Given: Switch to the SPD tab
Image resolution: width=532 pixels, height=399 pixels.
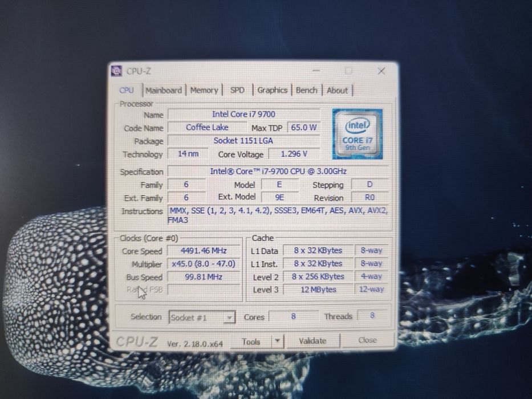Looking at the screenshot, I should pyautogui.click(x=237, y=90).
